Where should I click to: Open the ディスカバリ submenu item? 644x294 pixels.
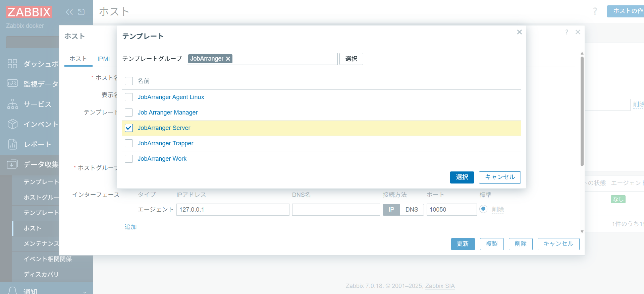41,274
